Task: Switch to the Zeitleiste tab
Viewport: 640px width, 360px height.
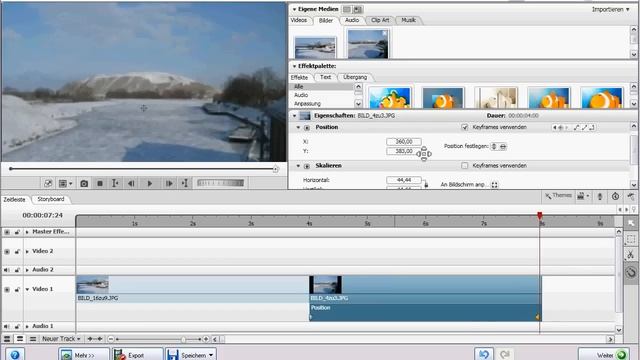Action: 15,200
